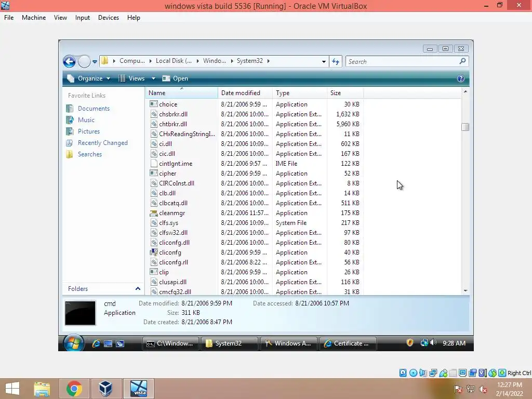The width and height of the screenshot is (532, 399).
Task: Select file clb.dll by name
Action: 167,193
